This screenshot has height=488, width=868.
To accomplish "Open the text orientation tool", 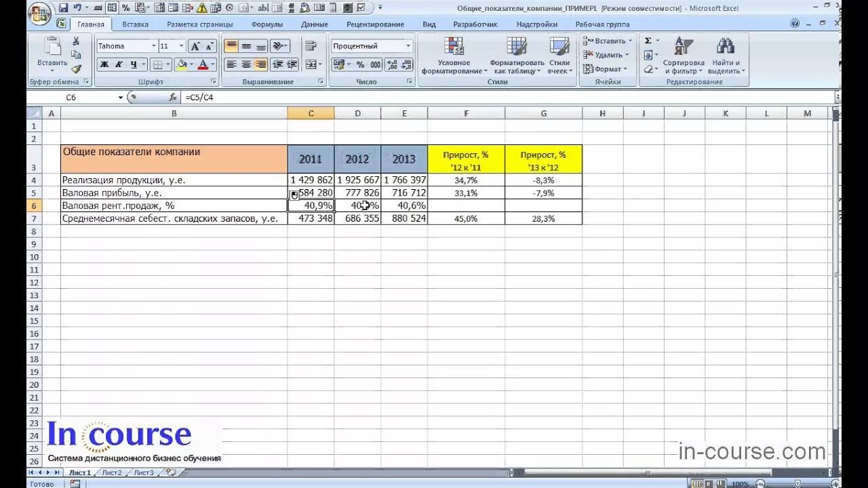I will point(279,46).
